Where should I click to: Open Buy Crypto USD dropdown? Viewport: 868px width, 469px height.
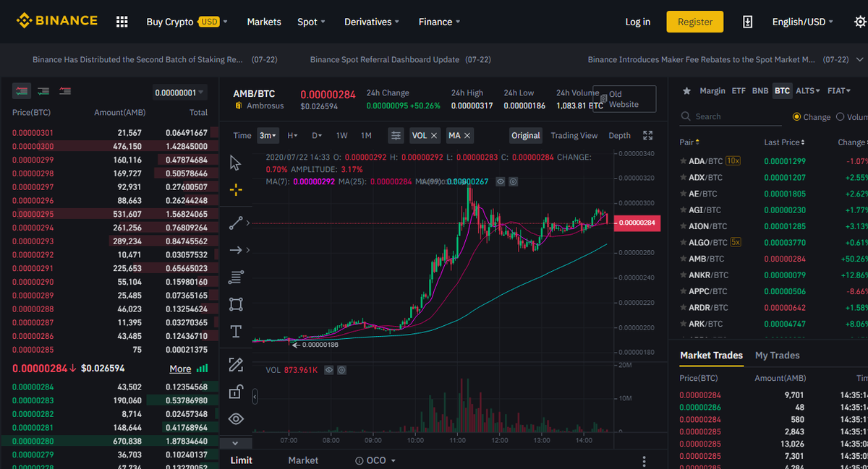coord(187,22)
